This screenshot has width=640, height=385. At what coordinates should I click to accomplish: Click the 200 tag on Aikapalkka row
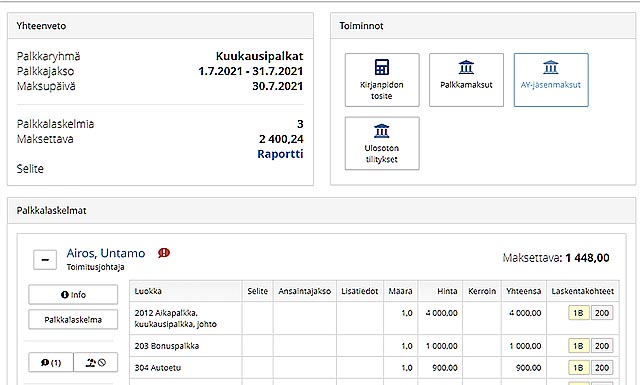point(602,313)
